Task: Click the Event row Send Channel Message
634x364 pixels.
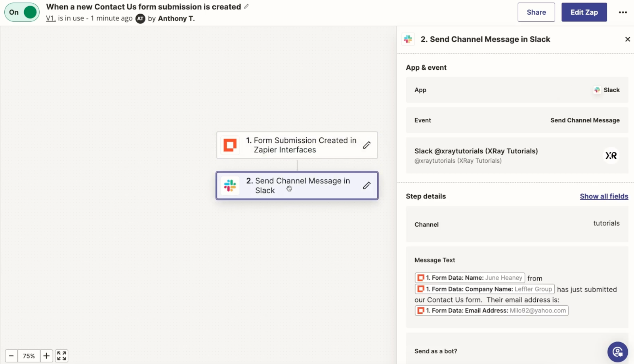Action: coord(517,120)
